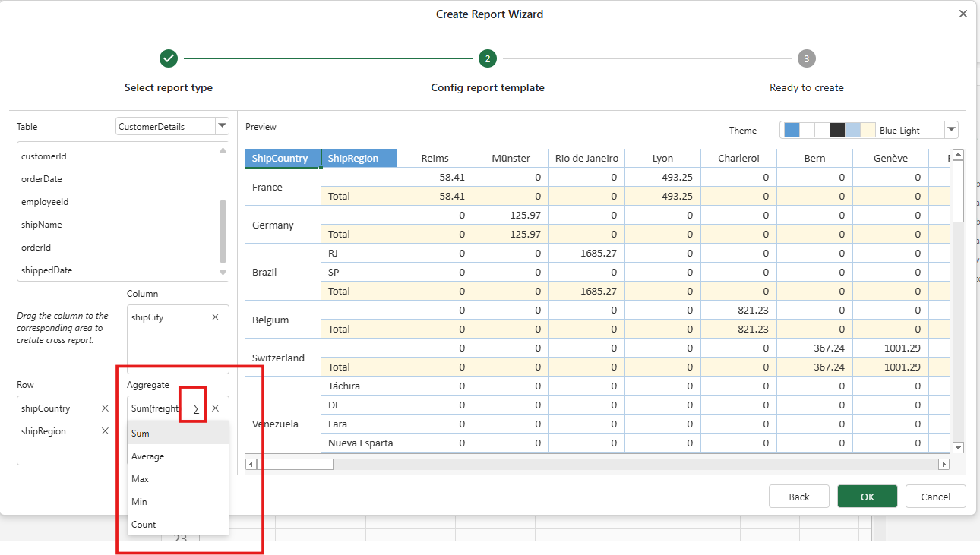
Task: Select the shippedDate field in list
Action: pos(46,270)
